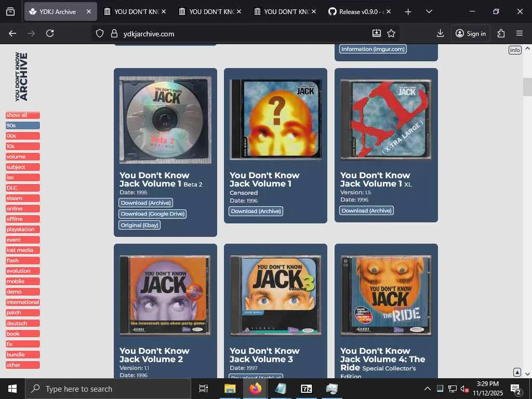
Task: Toggle the 'show all' filter tag
Action: point(23,115)
